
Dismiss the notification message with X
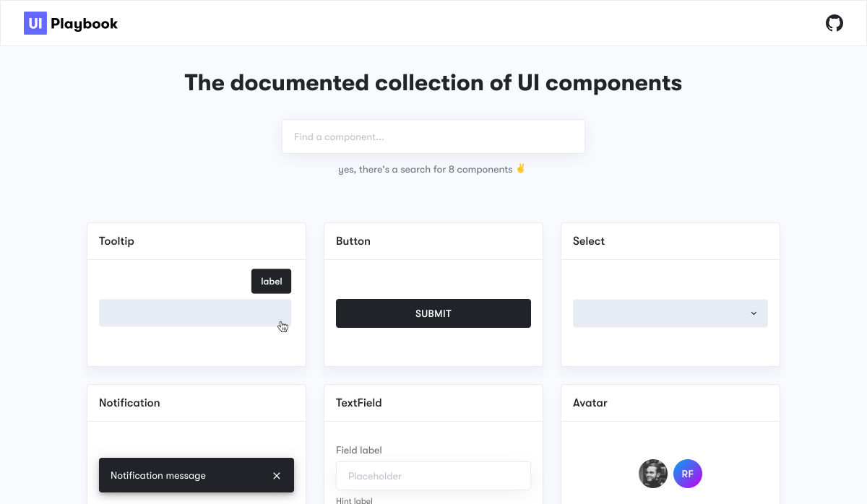(277, 476)
